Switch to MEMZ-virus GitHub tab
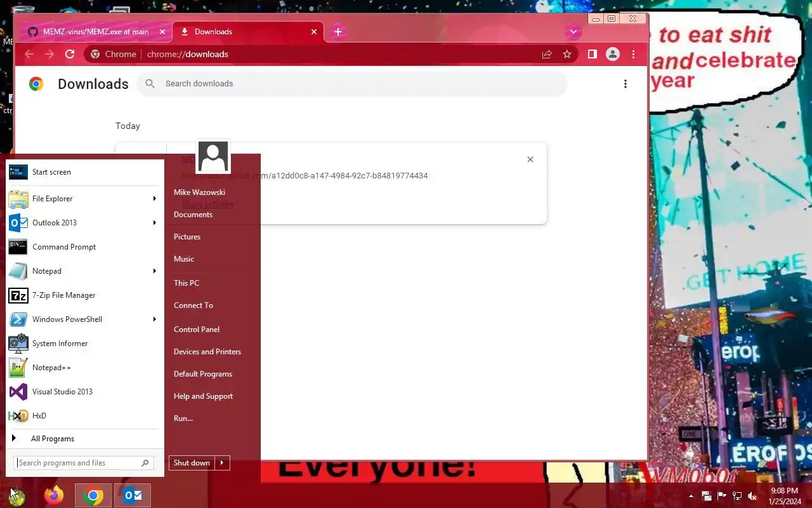The height and width of the screenshot is (508, 812). (97, 31)
